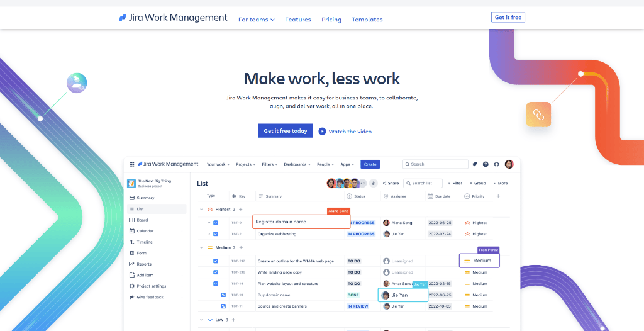Click the Status column header icon
The height and width of the screenshot is (331, 644).
click(x=349, y=196)
